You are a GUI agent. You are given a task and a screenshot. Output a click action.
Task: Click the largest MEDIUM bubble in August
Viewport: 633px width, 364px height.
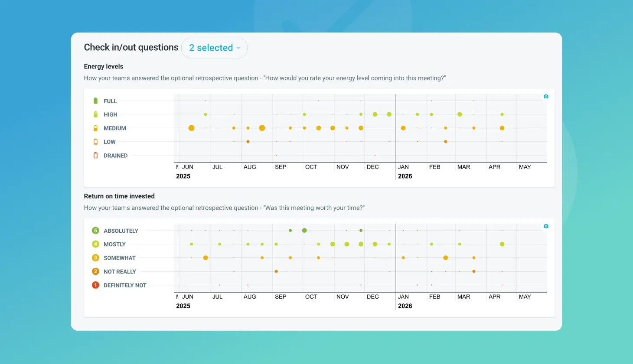click(x=262, y=128)
